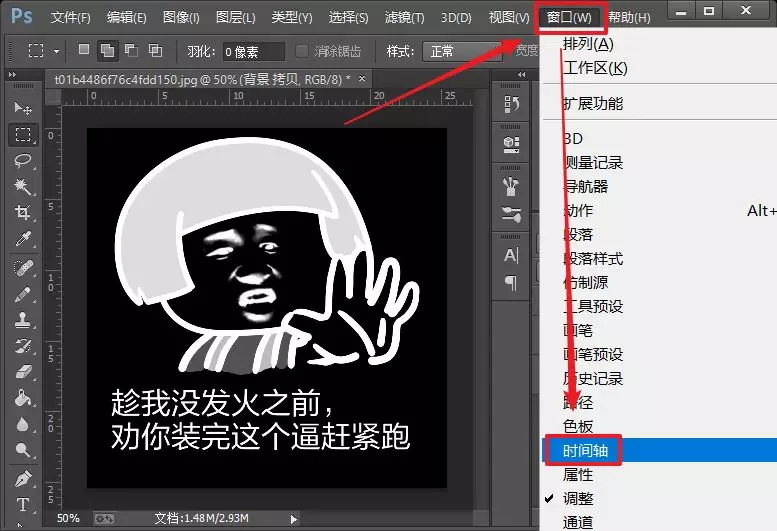Select the Crop tool
This screenshot has height=531, width=777.
pos(22,212)
